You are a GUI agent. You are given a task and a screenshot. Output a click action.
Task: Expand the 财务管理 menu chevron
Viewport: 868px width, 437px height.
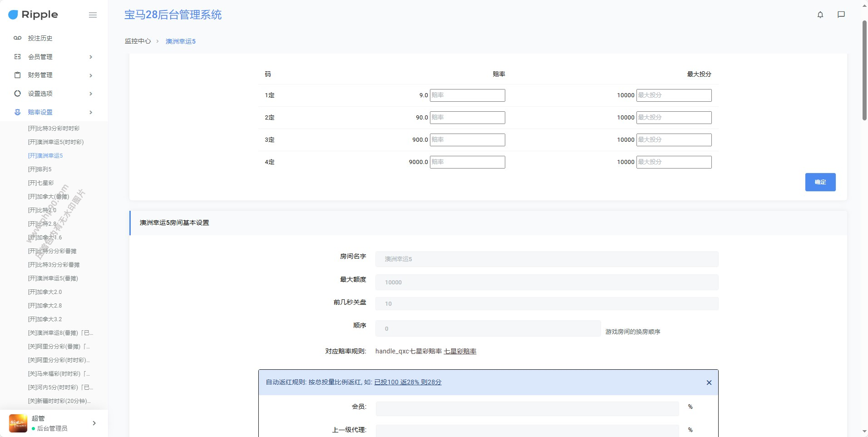[91, 75]
